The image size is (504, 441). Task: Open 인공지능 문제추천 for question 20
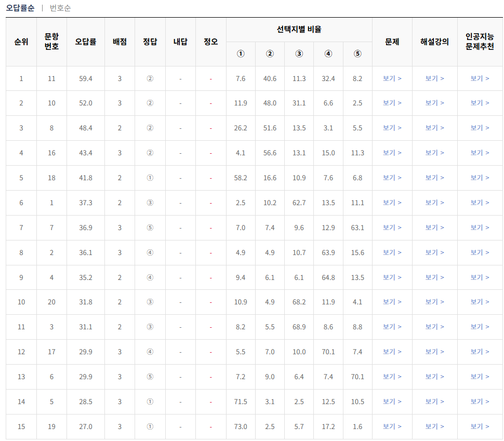[x=480, y=302]
